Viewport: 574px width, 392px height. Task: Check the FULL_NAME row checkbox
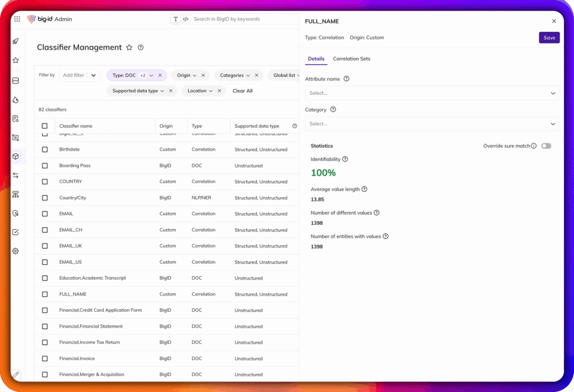tap(45, 294)
